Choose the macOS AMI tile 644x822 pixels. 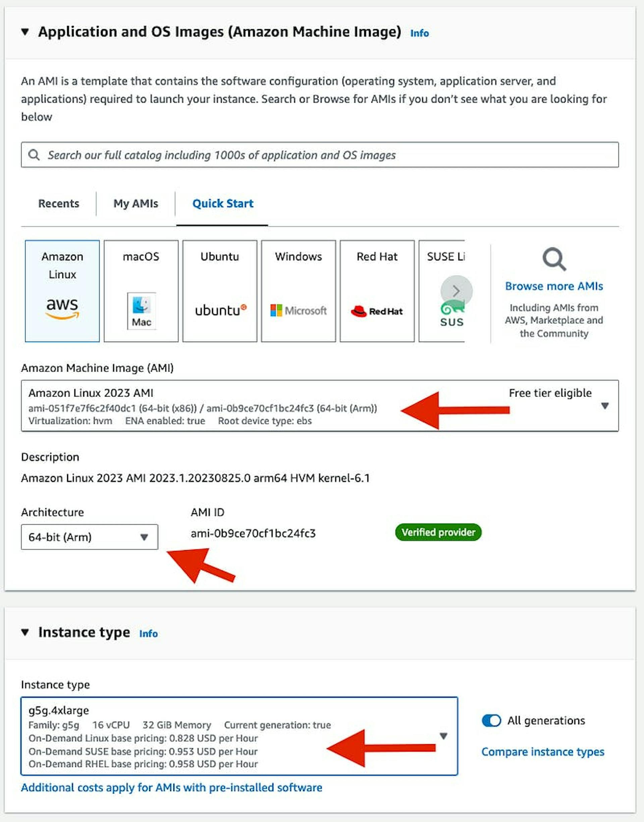[x=141, y=291]
